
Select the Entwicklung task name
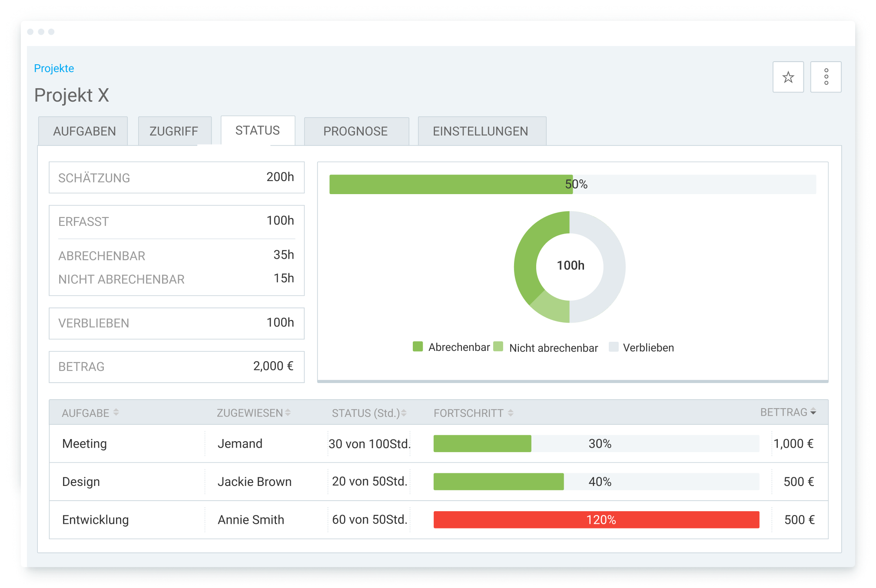[95, 519]
